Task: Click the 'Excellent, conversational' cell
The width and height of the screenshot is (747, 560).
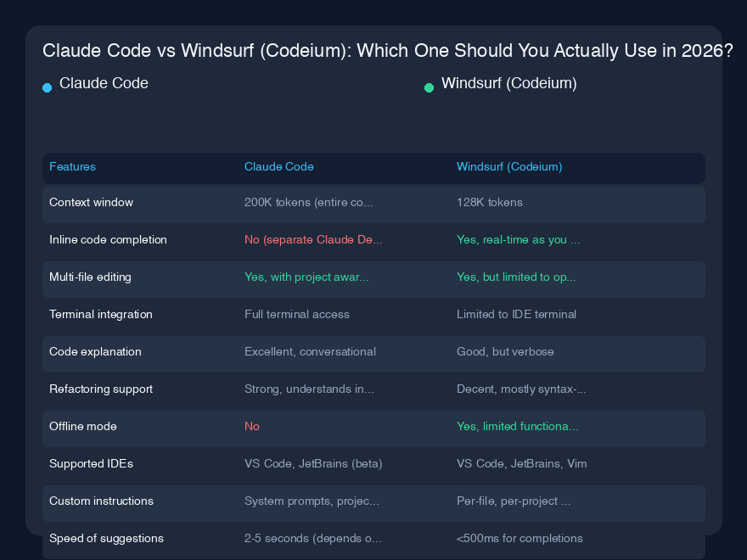Action: pyautogui.click(x=310, y=352)
